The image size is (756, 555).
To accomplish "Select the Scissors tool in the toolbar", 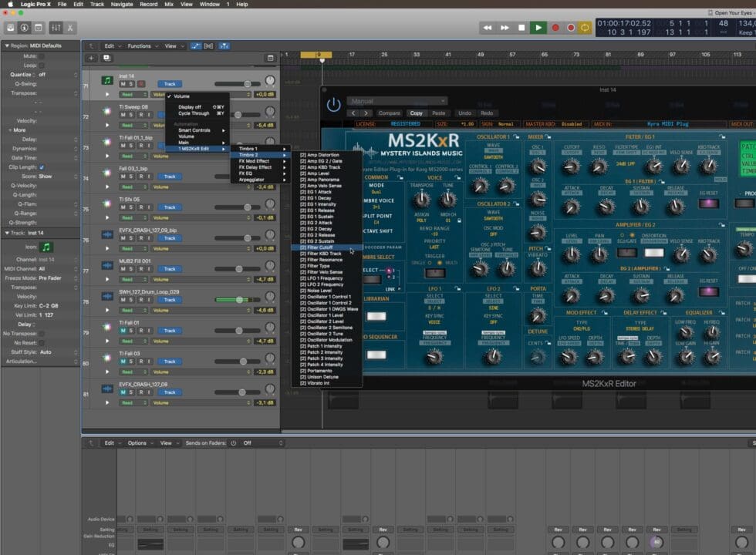I will 70,27.
